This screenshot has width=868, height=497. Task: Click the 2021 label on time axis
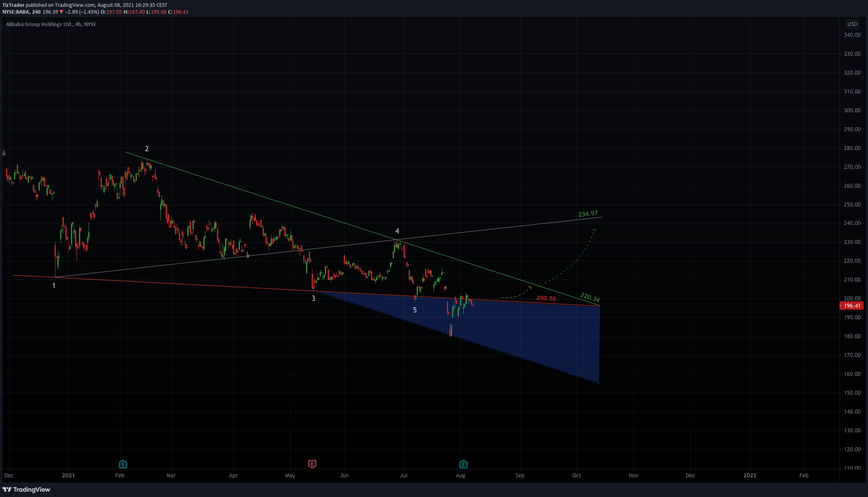[69, 475]
